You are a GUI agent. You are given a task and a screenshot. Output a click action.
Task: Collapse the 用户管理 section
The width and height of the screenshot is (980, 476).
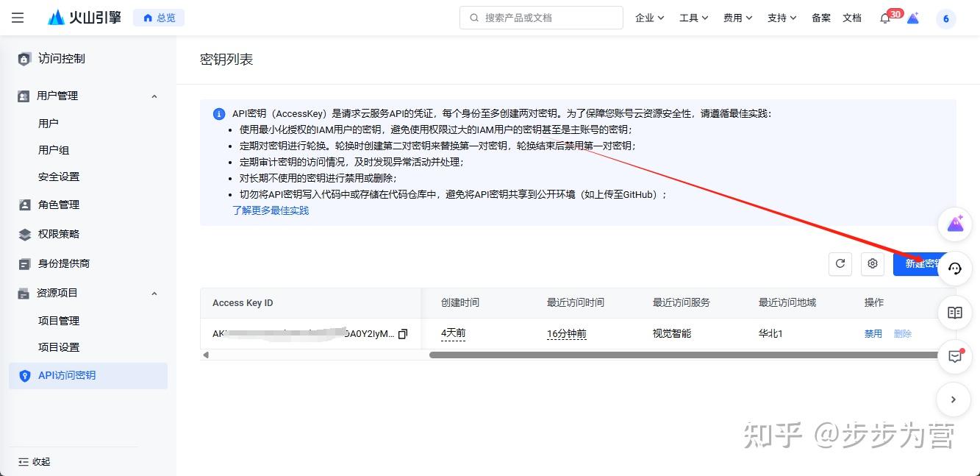154,96
